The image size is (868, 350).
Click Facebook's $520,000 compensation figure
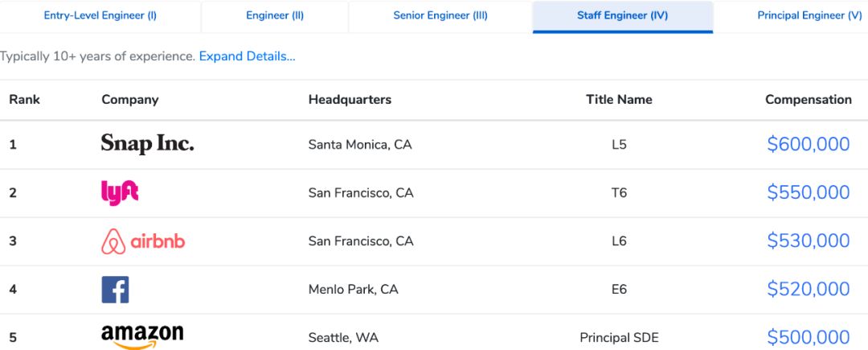pos(808,289)
